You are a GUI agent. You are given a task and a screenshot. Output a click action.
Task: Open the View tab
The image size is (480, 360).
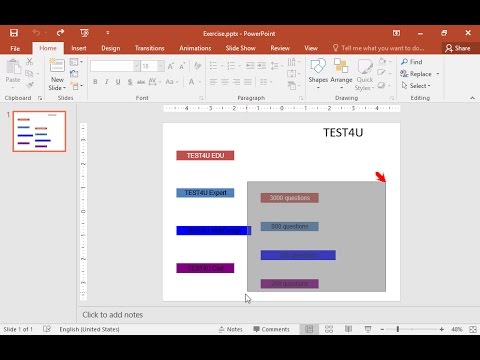(311, 48)
